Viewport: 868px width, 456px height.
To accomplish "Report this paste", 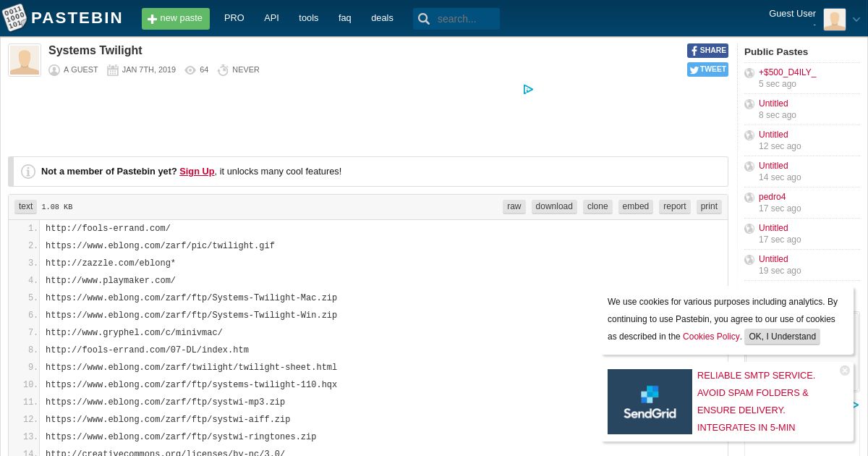I will [675, 206].
